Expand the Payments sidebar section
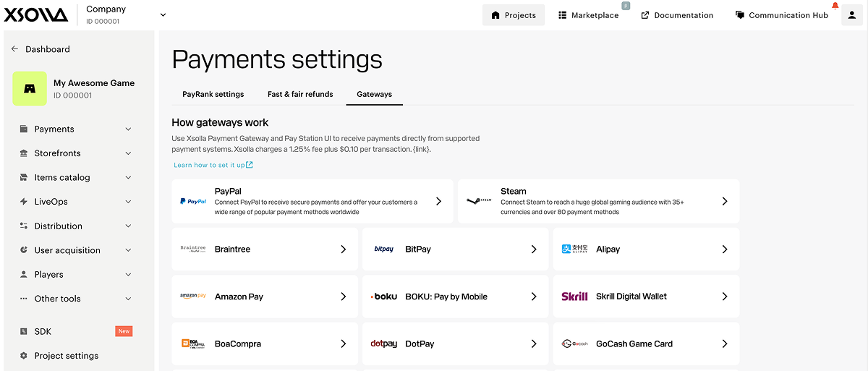 click(x=76, y=129)
